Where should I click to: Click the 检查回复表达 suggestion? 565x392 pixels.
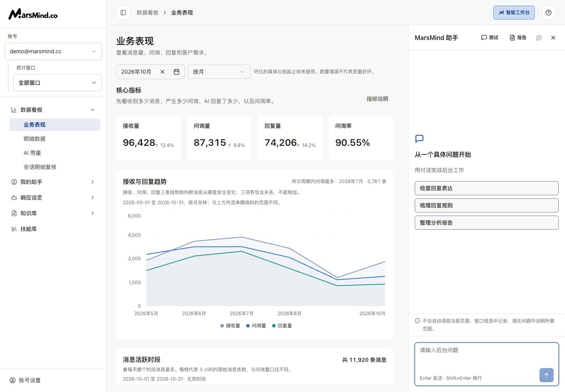pyautogui.click(x=487, y=188)
